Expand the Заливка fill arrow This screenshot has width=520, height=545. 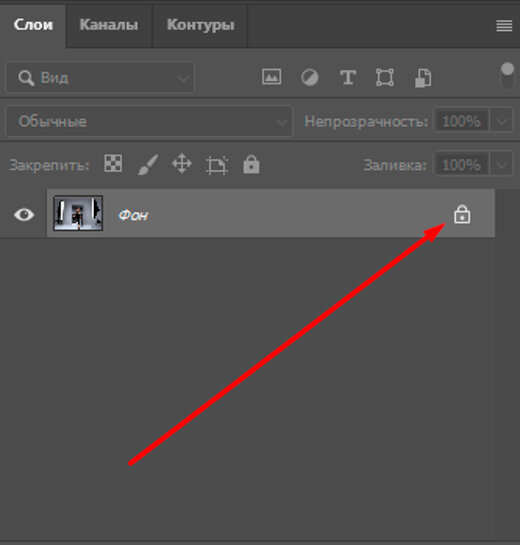[501, 165]
